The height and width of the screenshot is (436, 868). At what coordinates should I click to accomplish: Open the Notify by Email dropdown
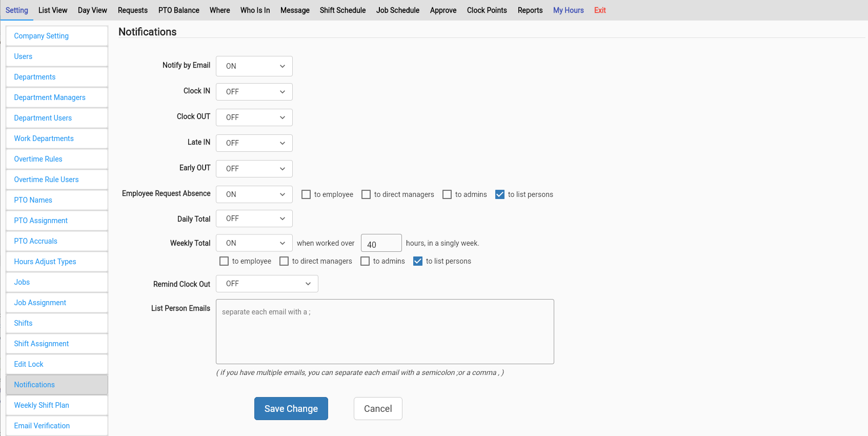254,66
